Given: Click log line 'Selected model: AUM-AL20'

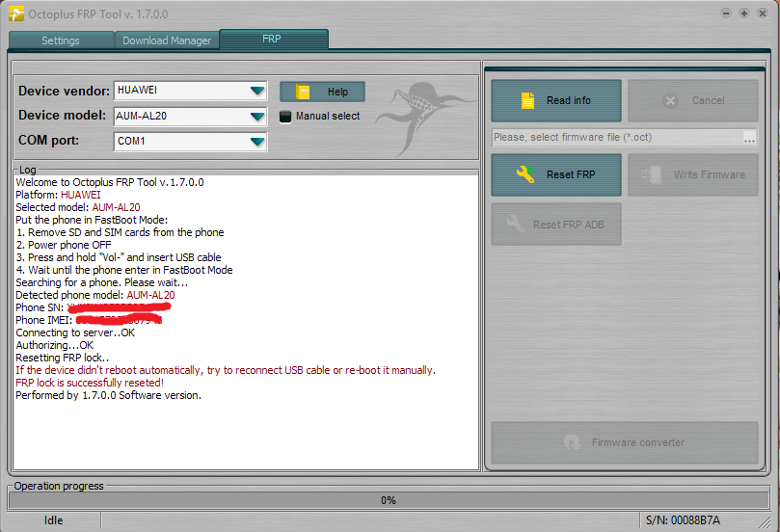Looking at the screenshot, I should [x=77, y=207].
